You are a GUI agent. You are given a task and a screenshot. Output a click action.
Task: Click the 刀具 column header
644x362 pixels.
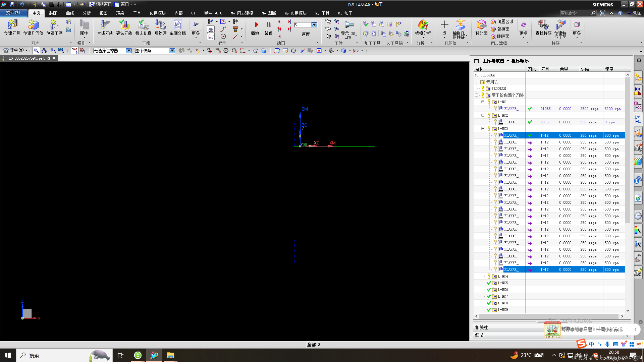pyautogui.click(x=548, y=69)
